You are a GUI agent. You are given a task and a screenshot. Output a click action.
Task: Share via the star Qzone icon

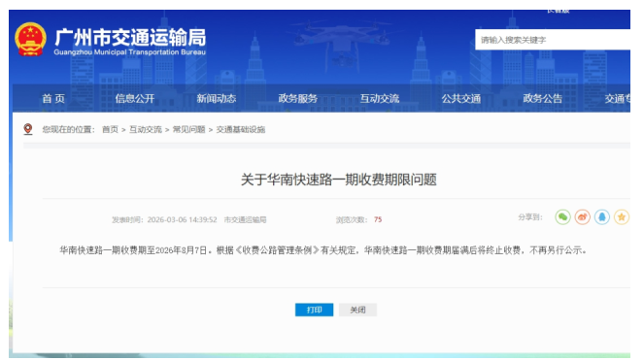[x=622, y=217]
